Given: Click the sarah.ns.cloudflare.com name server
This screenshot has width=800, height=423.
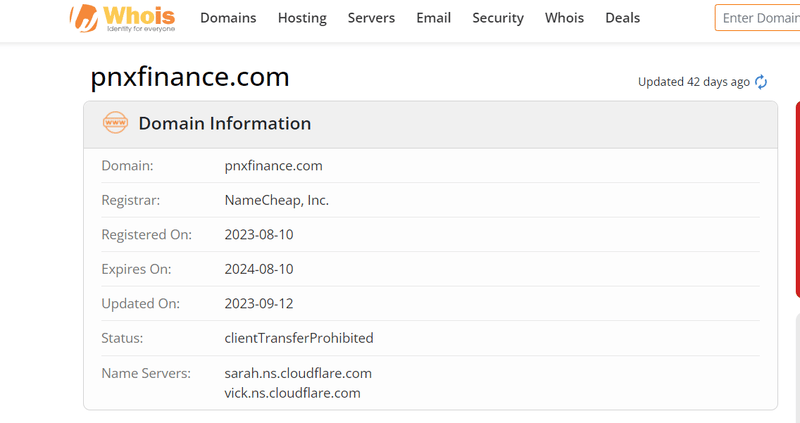Looking at the screenshot, I should [x=298, y=373].
